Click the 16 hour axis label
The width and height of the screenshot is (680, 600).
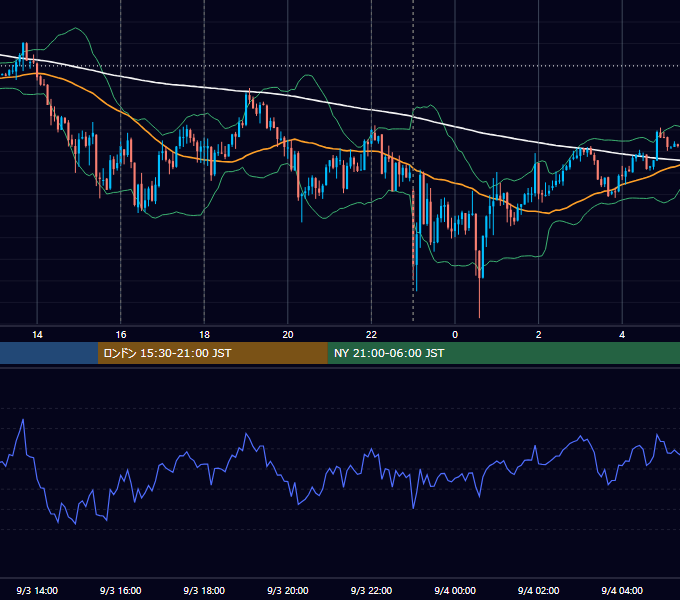(121, 335)
